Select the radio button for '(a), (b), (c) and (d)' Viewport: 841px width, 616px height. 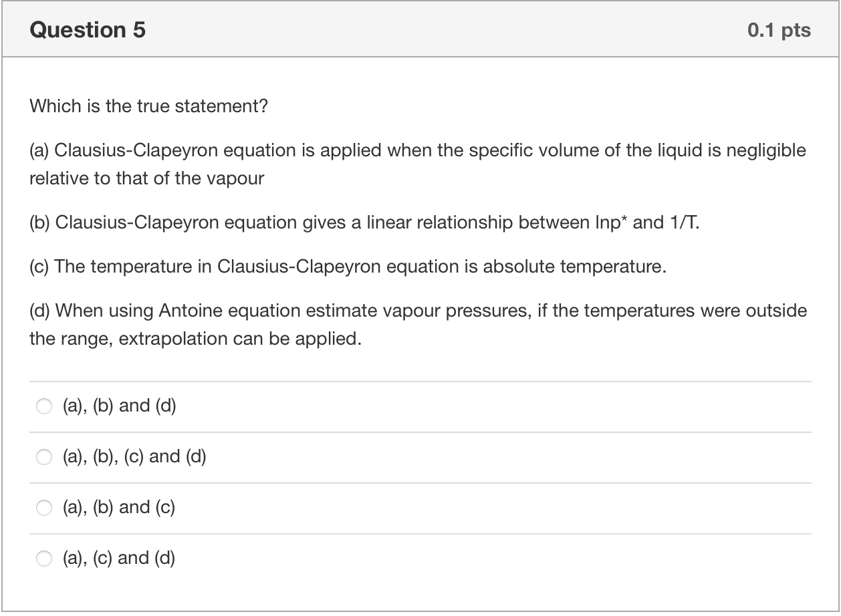(x=44, y=456)
